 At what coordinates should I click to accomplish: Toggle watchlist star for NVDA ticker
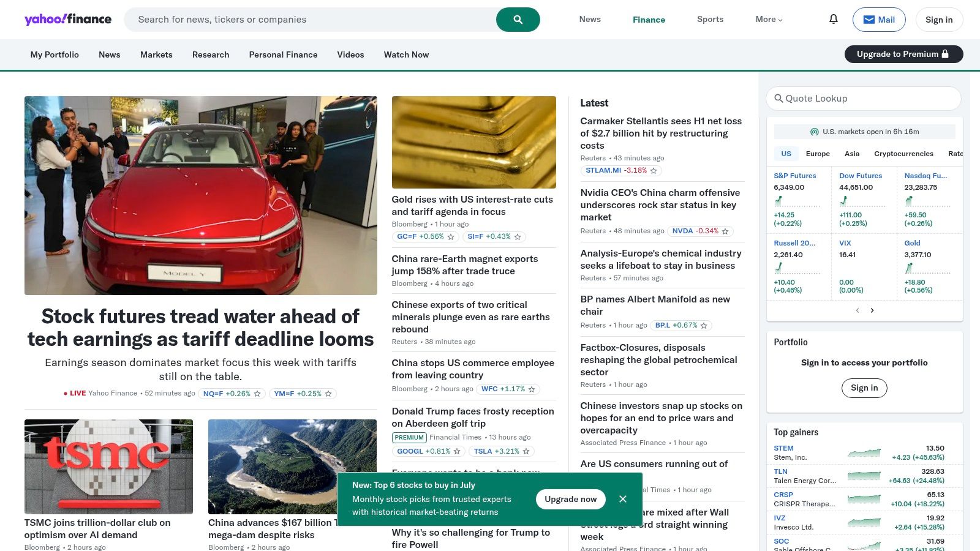tap(725, 231)
